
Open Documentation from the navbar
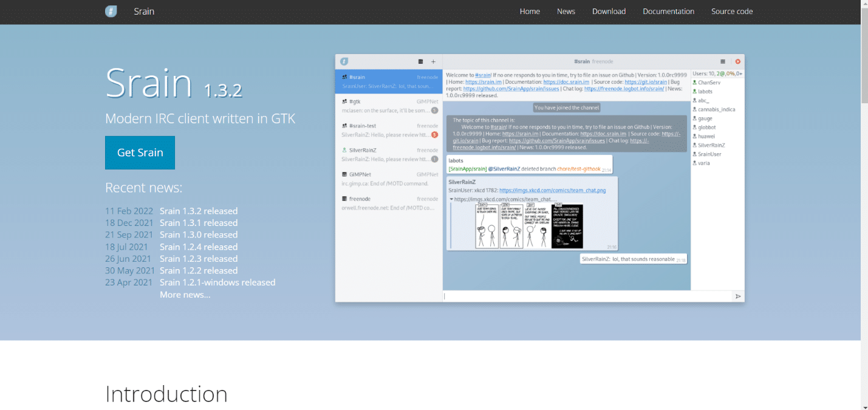pyautogui.click(x=668, y=11)
